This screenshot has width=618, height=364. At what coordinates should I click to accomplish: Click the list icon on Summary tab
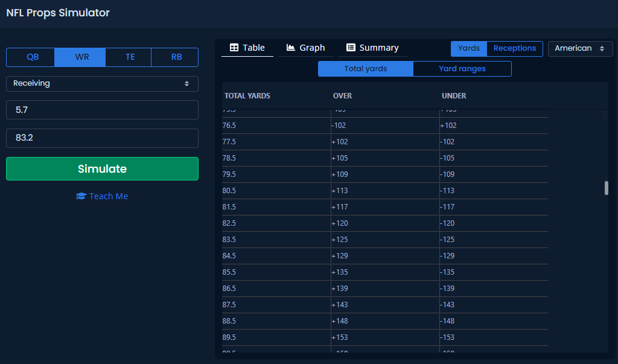351,48
